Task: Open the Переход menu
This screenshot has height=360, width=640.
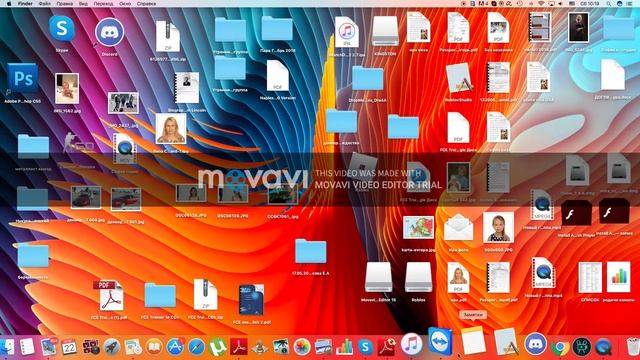Action: [x=103, y=3]
